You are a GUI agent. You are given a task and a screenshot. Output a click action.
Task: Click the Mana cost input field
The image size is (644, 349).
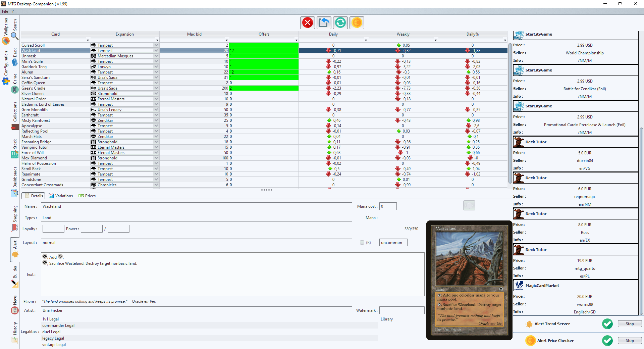click(388, 206)
